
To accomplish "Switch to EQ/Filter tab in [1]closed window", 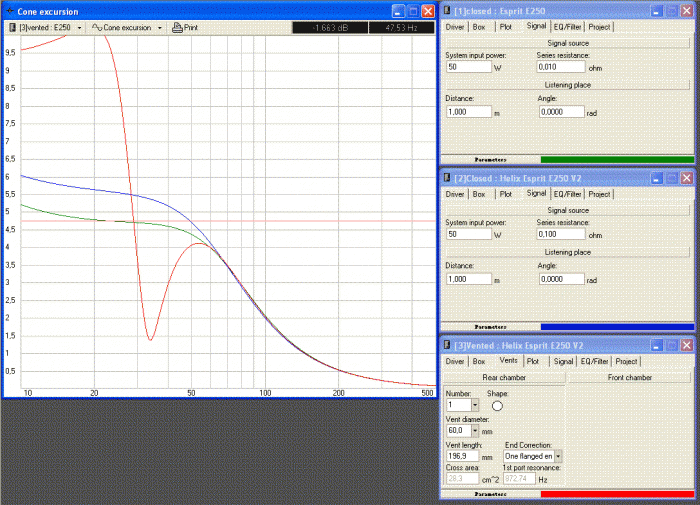I will click(567, 27).
